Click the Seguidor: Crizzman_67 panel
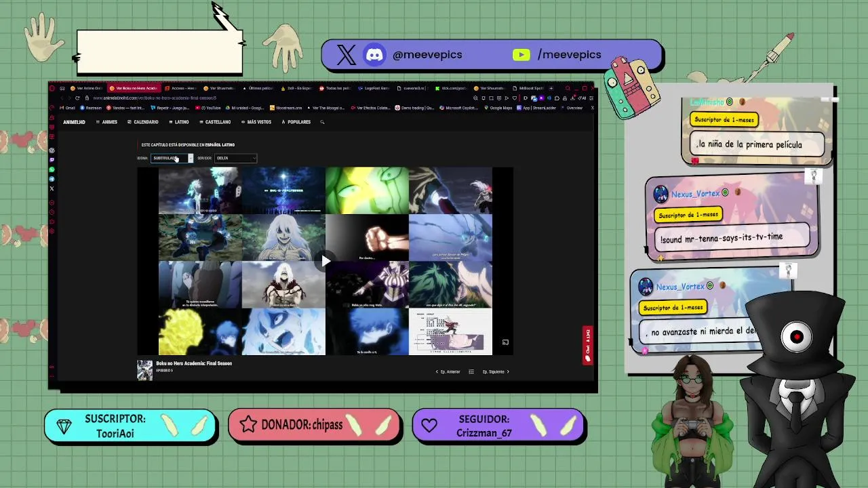 (498, 426)
